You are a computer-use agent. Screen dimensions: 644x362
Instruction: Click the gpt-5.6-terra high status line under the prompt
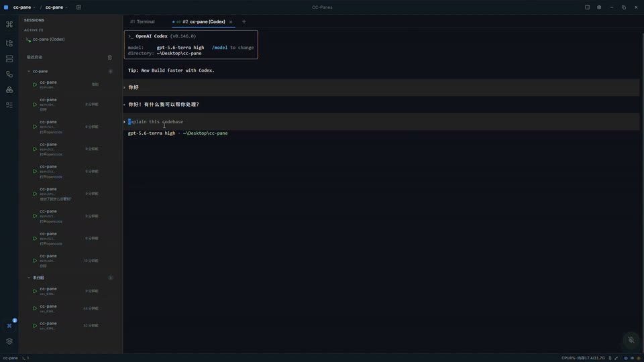177,133
